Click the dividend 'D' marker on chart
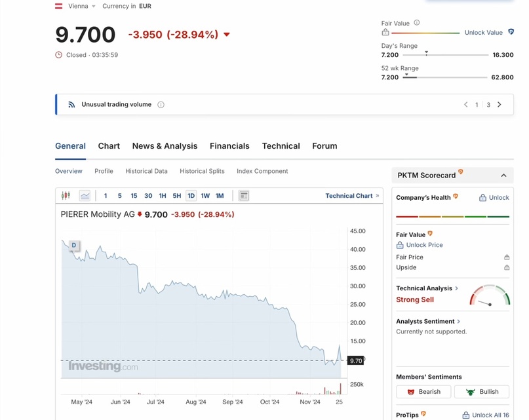Viewport: 529px width, 420px height. click(x=73, y=245)
